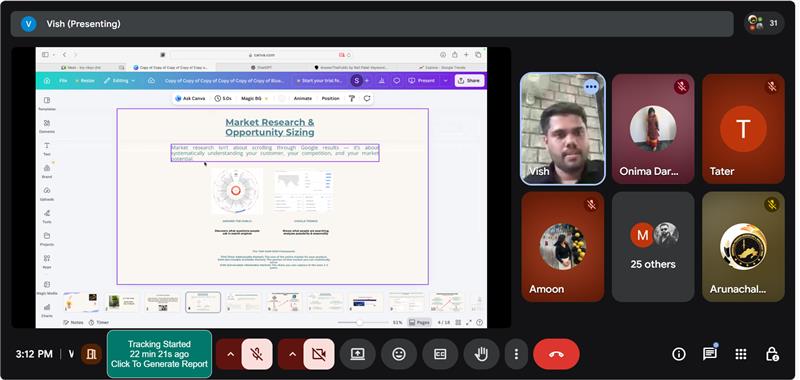Open Notes at bottom of Canva
Viewport: 800px width, 380px height.
pyautogui.click(x=73, y=322)
